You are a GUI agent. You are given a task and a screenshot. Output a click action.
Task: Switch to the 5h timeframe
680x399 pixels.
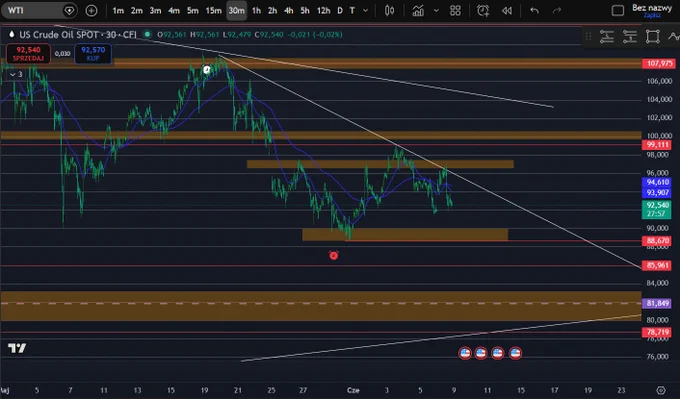click(305, 10)
